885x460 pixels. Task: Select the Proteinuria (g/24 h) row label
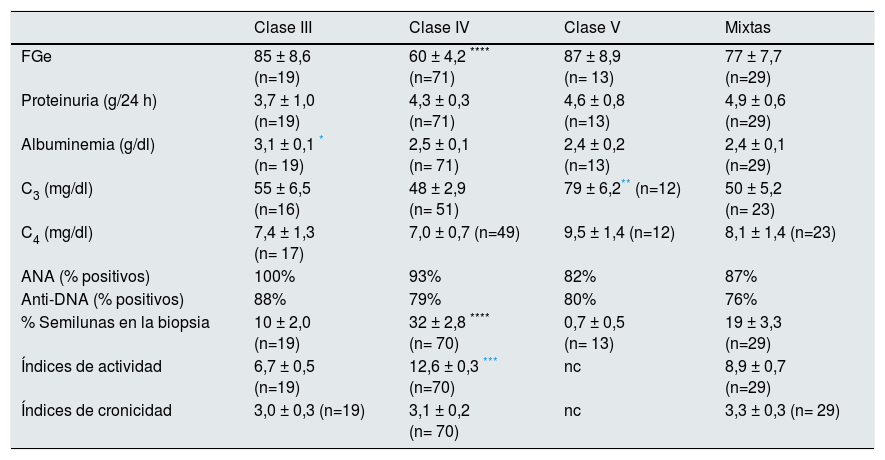click(x=90, y=101)
